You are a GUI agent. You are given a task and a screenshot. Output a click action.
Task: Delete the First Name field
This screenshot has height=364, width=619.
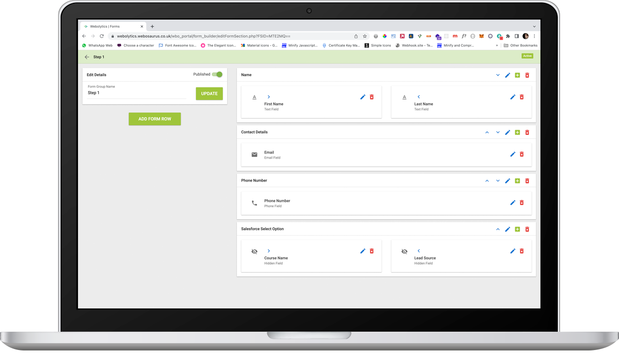pyautogui.click(x=371, y=97)
